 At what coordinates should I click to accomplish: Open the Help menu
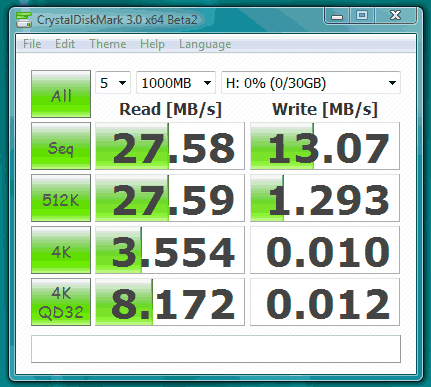(152, 44)
